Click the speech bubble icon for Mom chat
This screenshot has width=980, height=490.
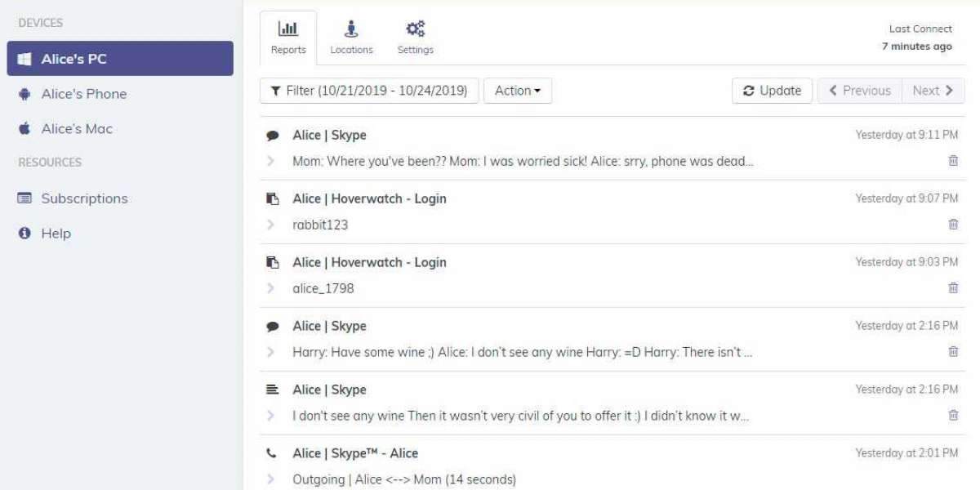tap(273, 136)
